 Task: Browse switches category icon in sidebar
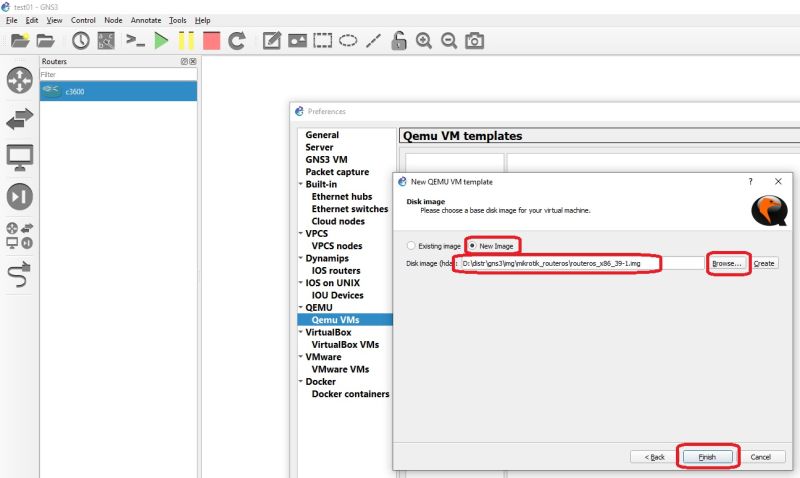[x=20, y=119]
